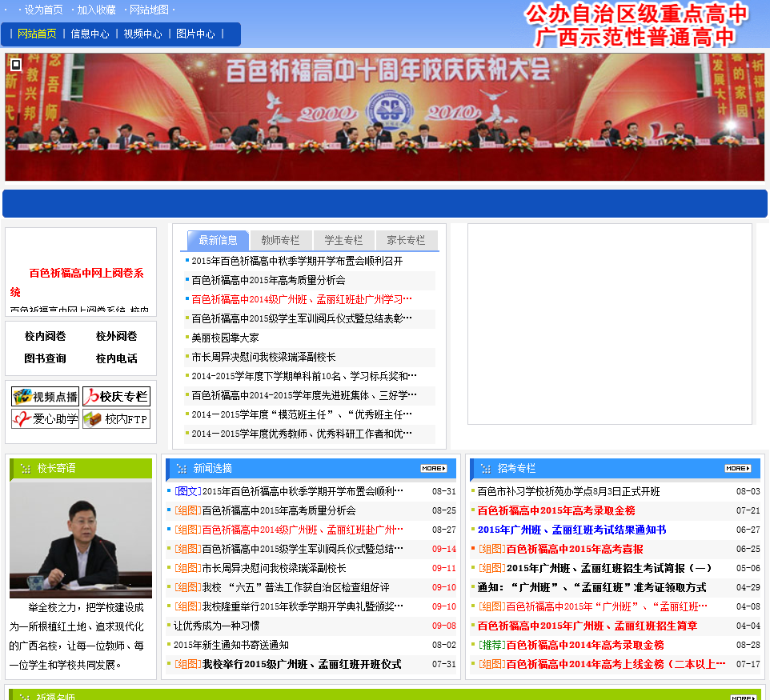
Task: Click the principal's photo in 校长寄语
Action: point(81,540)
